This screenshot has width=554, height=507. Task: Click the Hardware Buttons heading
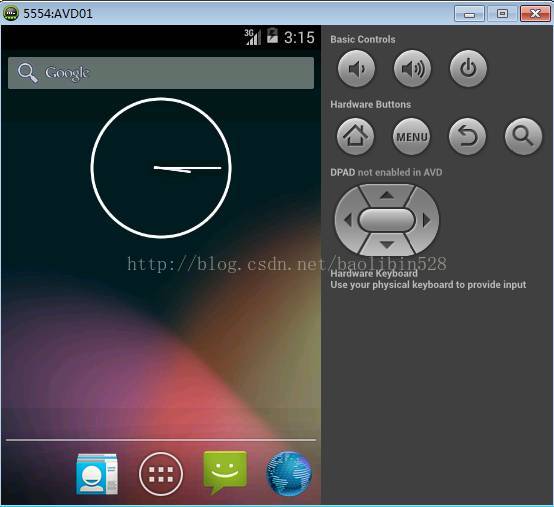coord(371,104)
